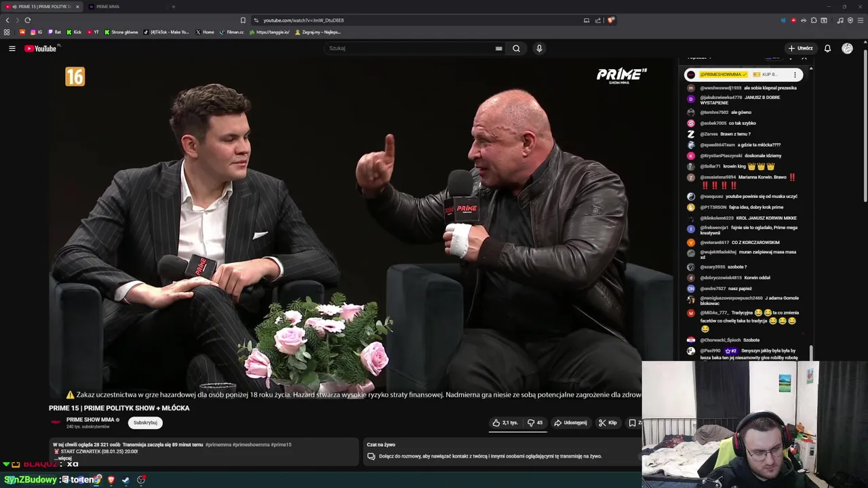Screen dimensions: 868x488
Task: Open Strona główna bookmark
Action: tap(121, 32)
